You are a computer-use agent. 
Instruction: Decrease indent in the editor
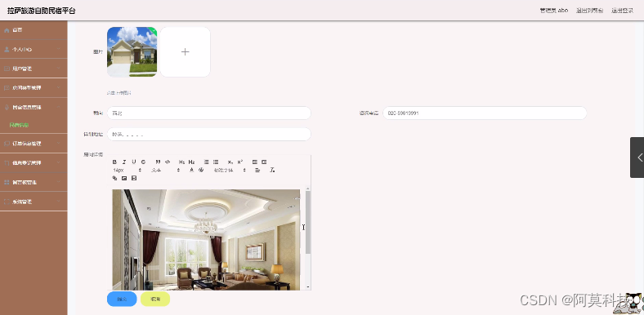tap(255, 162)
